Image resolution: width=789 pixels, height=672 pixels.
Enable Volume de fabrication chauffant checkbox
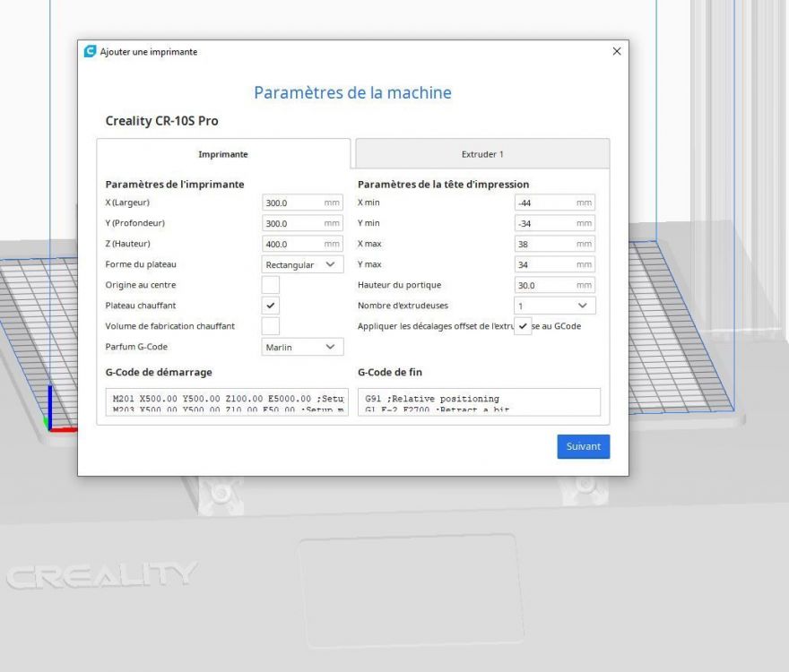(x=270, y=326)
